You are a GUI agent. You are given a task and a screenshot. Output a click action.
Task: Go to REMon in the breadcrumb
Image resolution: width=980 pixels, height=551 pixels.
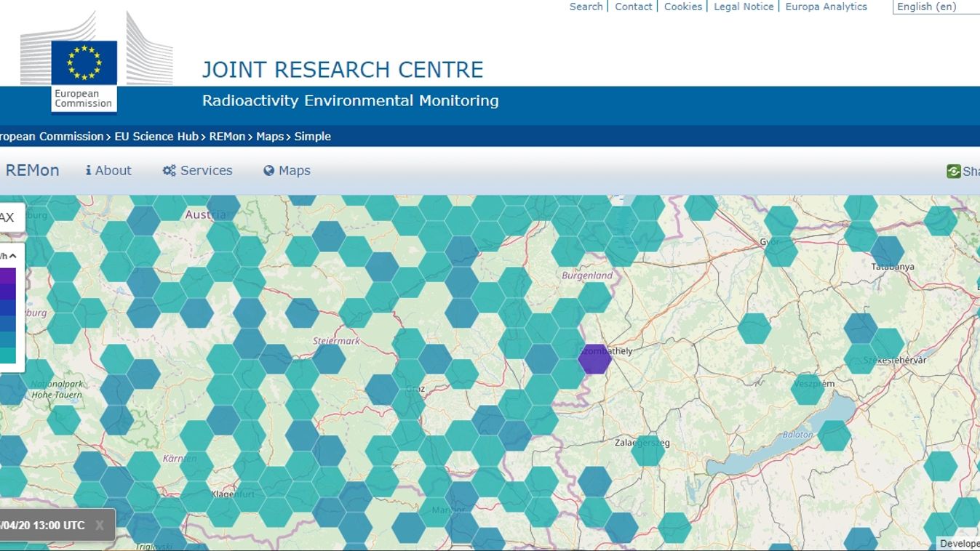[x=227, y=136]
